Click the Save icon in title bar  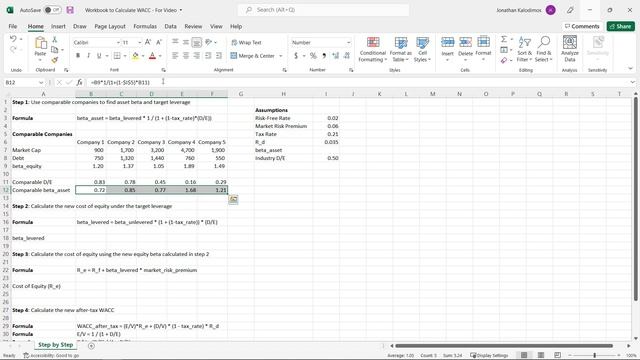click(70, 10)
